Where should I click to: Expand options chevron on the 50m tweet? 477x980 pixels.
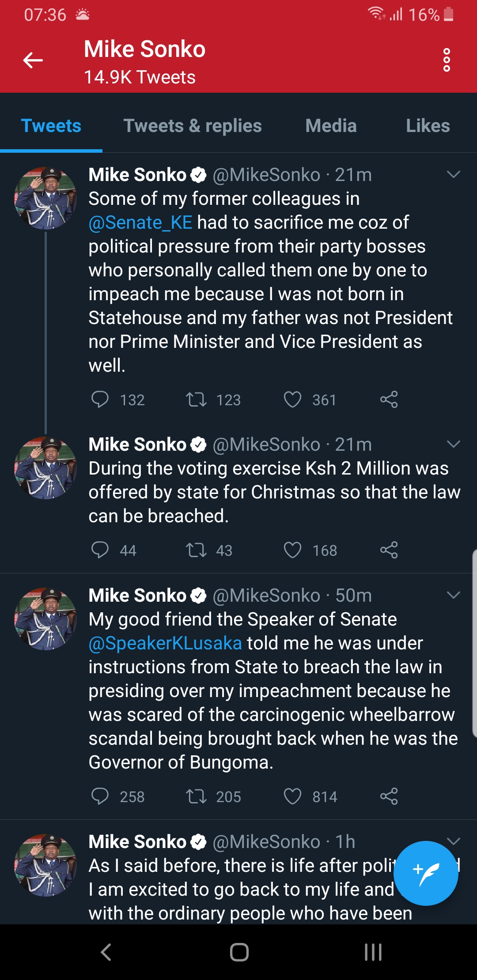454,595
